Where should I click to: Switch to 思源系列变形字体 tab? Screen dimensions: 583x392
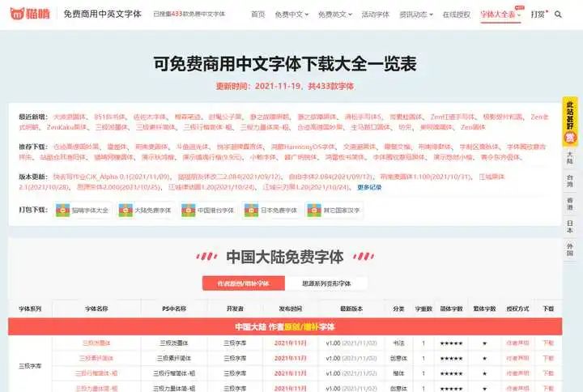[326, 283]
